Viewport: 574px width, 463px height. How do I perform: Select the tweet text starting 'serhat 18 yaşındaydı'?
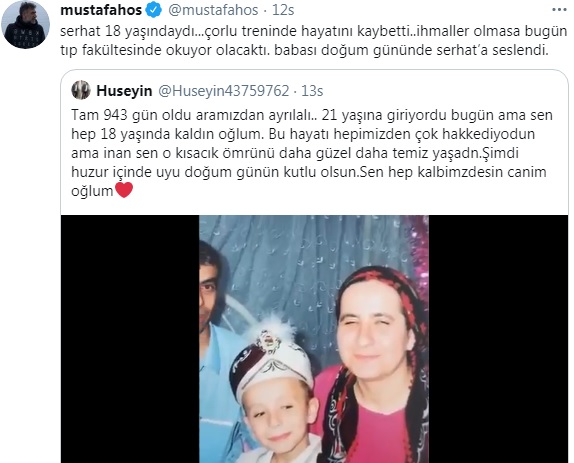313,41
